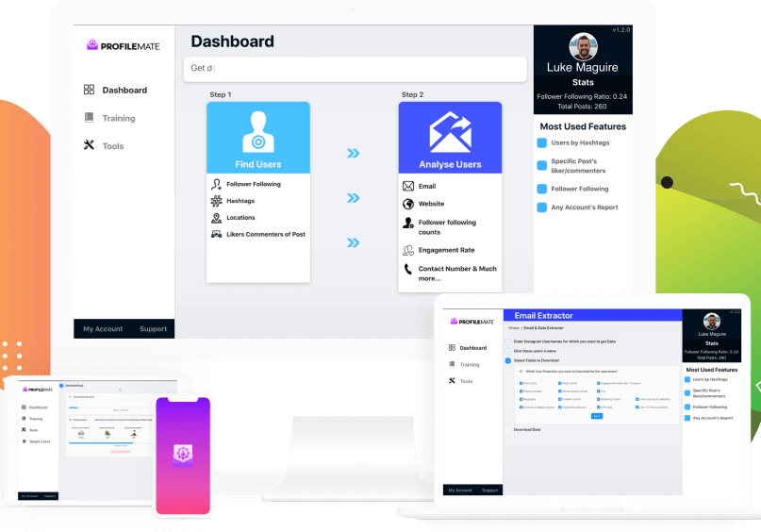Click the Locations pin icon

click(217, 218)
